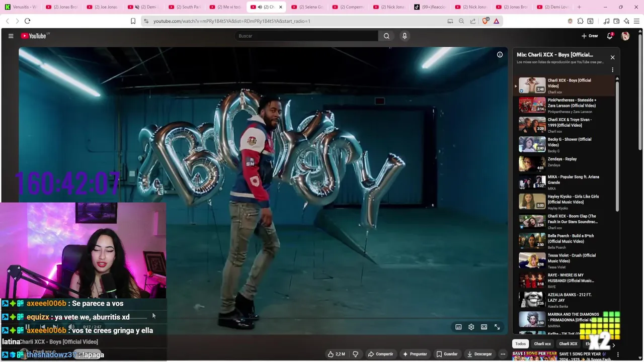
Task: Select the Charli XCX uppercase chip
Action: point(568,344)
